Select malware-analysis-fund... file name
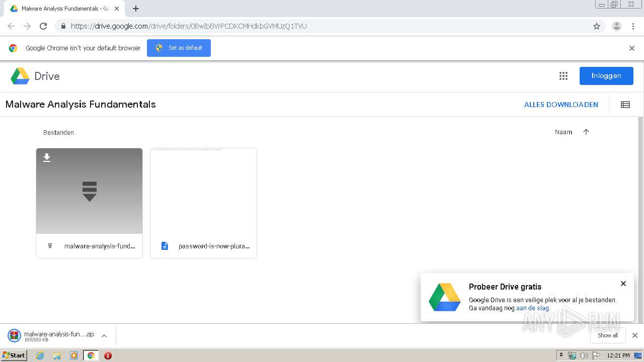 pos(100,246)
